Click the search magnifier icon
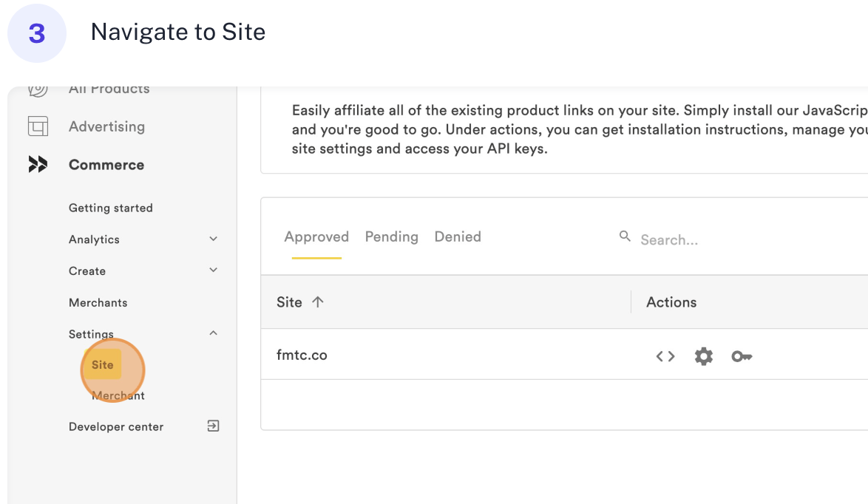Screen dimensions: 868x504 point(625,236)
